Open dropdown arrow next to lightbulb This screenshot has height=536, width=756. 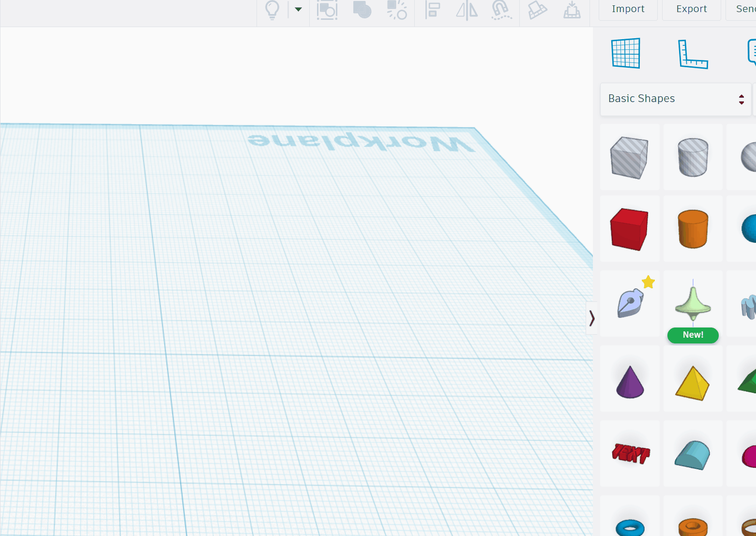[298, 9]
